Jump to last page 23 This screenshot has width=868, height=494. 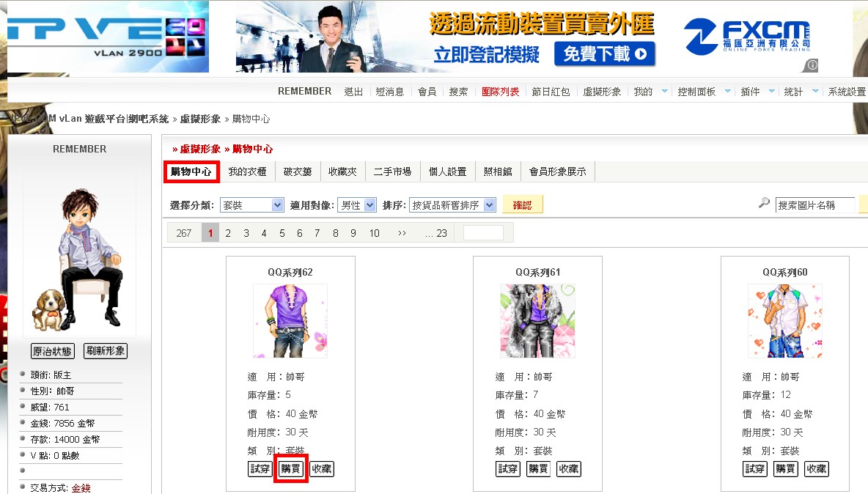click(436, 234)
